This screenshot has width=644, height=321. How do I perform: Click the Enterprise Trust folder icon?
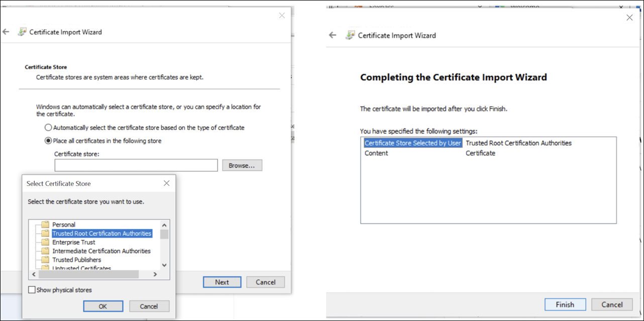pos(45,242)
